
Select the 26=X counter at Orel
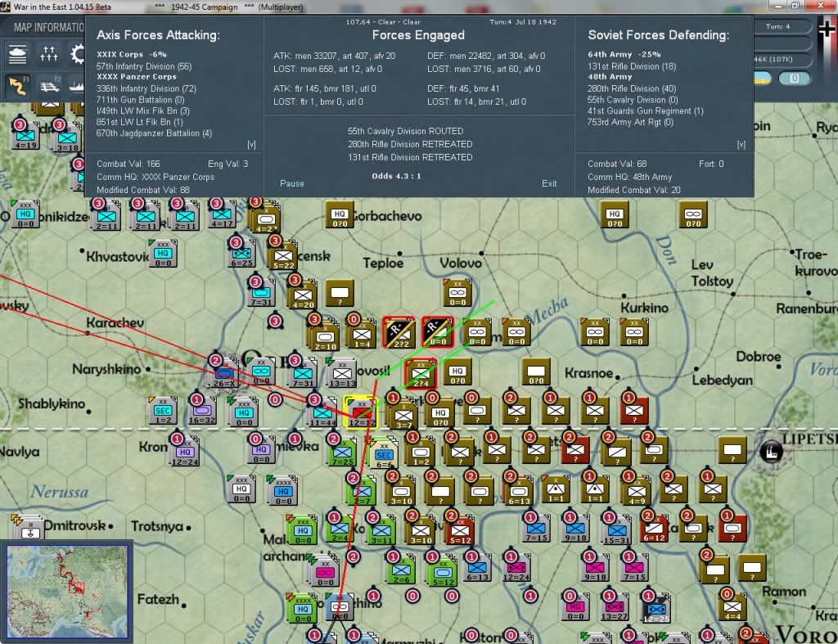click(224, 372)
